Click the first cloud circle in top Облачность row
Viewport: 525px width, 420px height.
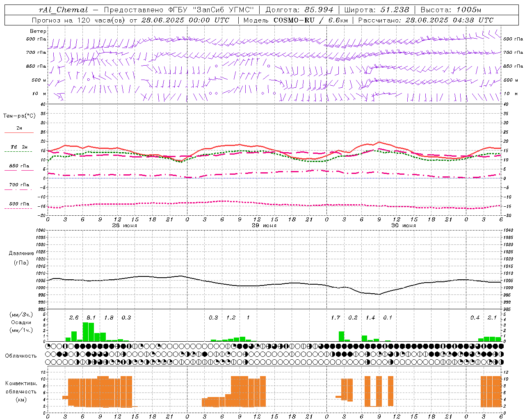click(48, 346)
